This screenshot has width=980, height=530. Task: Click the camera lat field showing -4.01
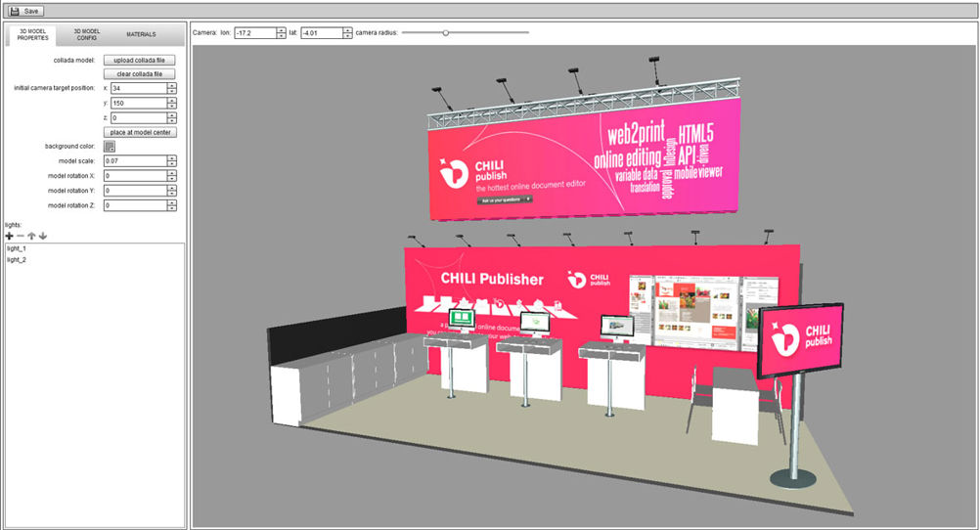(x=322, y=33)
